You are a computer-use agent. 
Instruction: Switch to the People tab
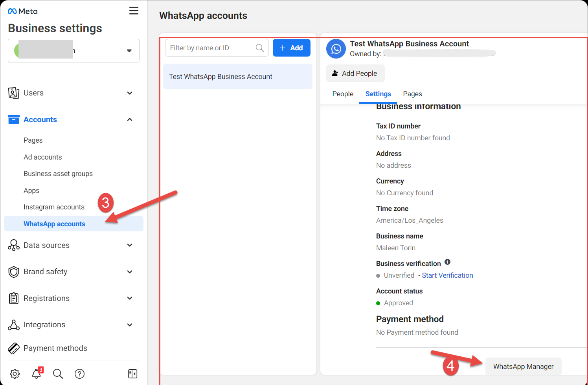pyautogui.click(x=343, y=94)
